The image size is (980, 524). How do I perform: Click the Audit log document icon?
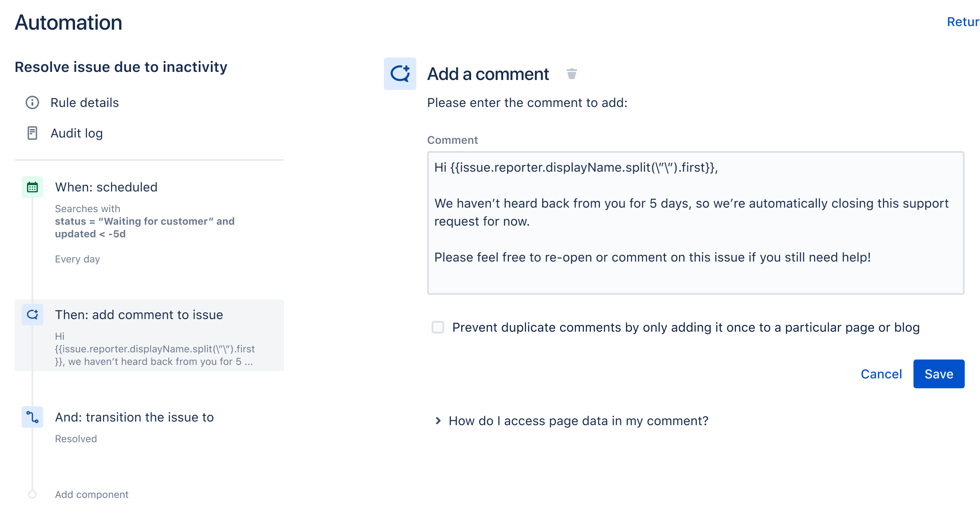click(x=32, y=133)
